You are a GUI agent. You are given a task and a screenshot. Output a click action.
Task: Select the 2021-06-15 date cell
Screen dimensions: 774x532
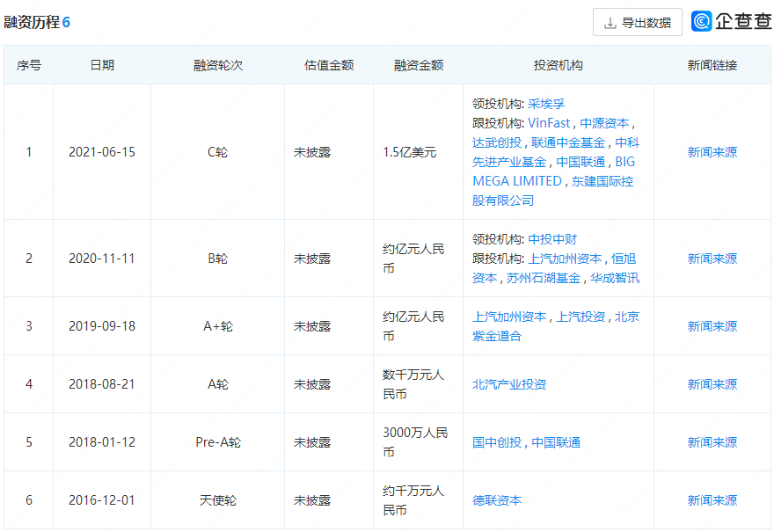(x=102, y=152)
